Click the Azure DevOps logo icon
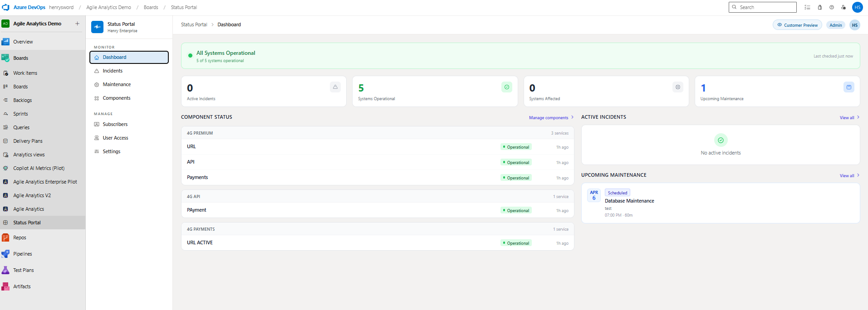 pyautogui.click(x=5, y=7)
